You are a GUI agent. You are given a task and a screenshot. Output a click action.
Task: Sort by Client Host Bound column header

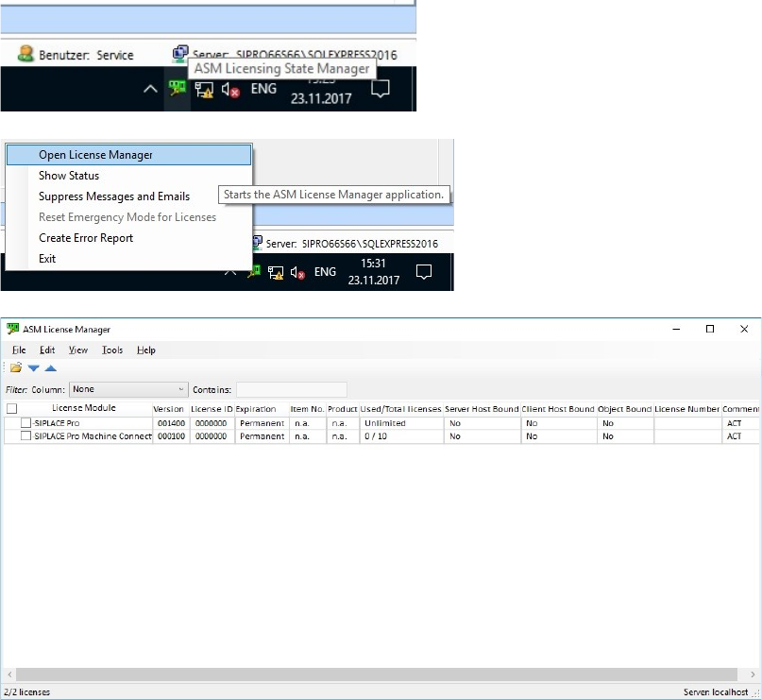[x=558, y=409]
